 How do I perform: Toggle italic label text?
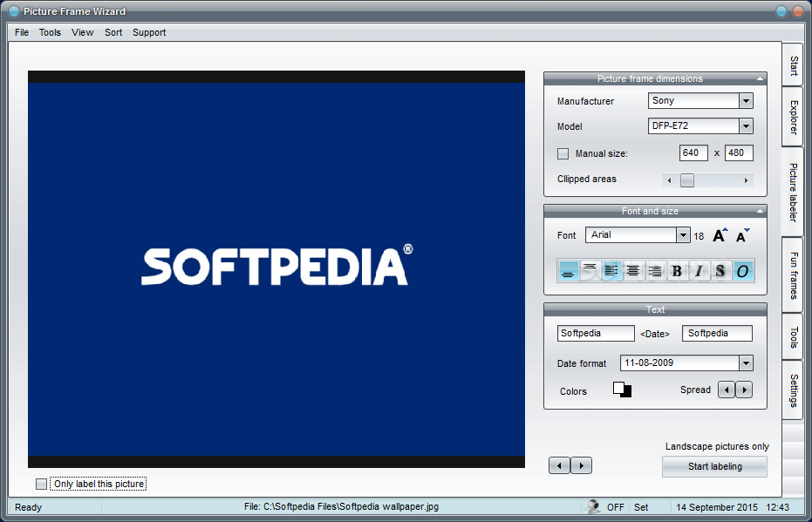pyautogui.click(x=699, y=270)
